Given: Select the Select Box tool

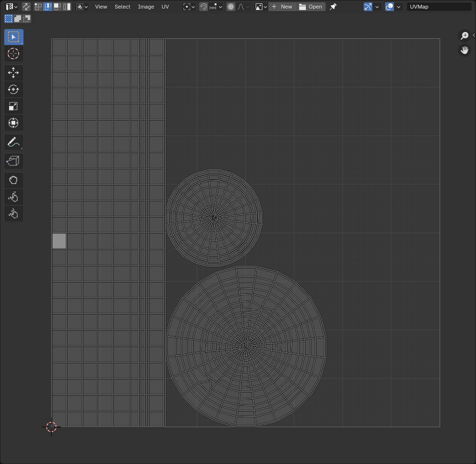Looking at the screenshot, I should pos(14,37).
